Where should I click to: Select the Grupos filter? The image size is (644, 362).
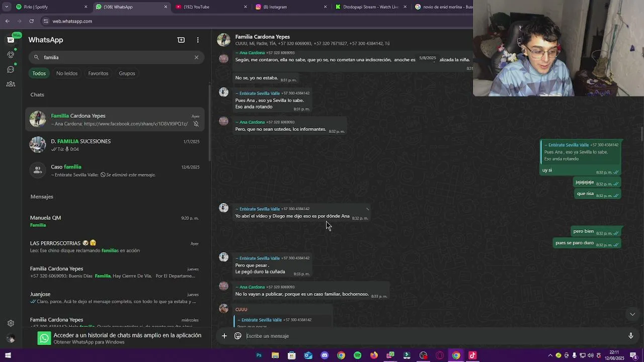(127, 73)
